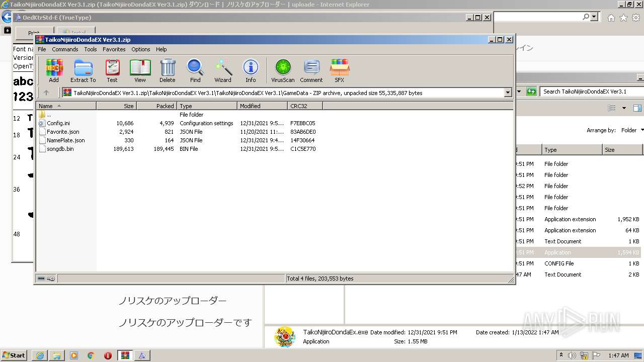Sort the list by Type column
This screenshot has width=644, height=362.
(207, 106)
